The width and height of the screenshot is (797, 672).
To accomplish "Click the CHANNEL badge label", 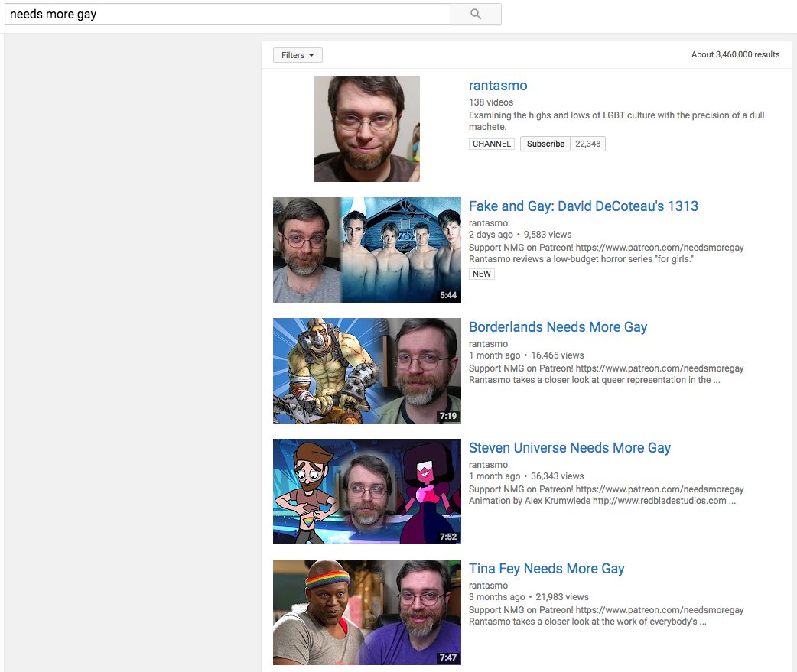I will click(492, 144).
